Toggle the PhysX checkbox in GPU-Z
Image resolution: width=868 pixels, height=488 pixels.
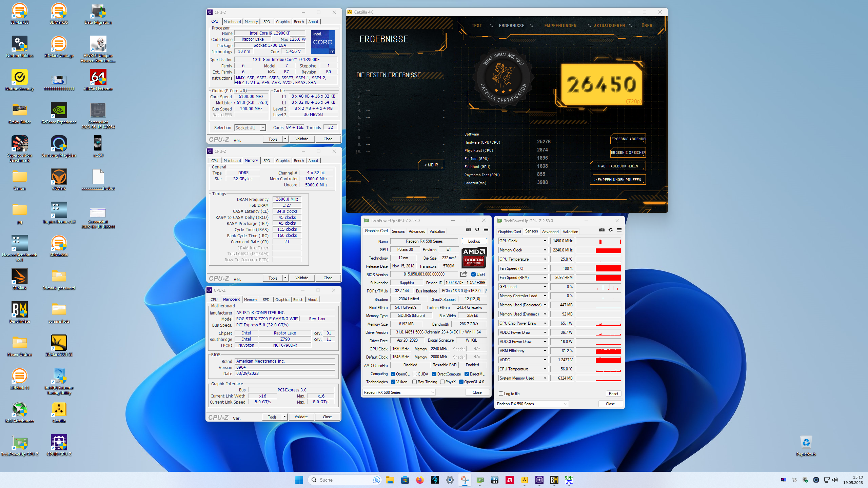tap(442, 382)
